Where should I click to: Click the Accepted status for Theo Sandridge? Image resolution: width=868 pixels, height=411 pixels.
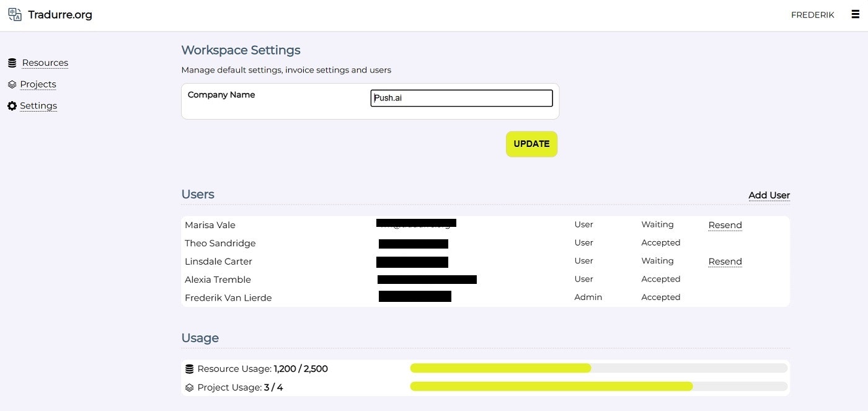[x=661, y=243]
